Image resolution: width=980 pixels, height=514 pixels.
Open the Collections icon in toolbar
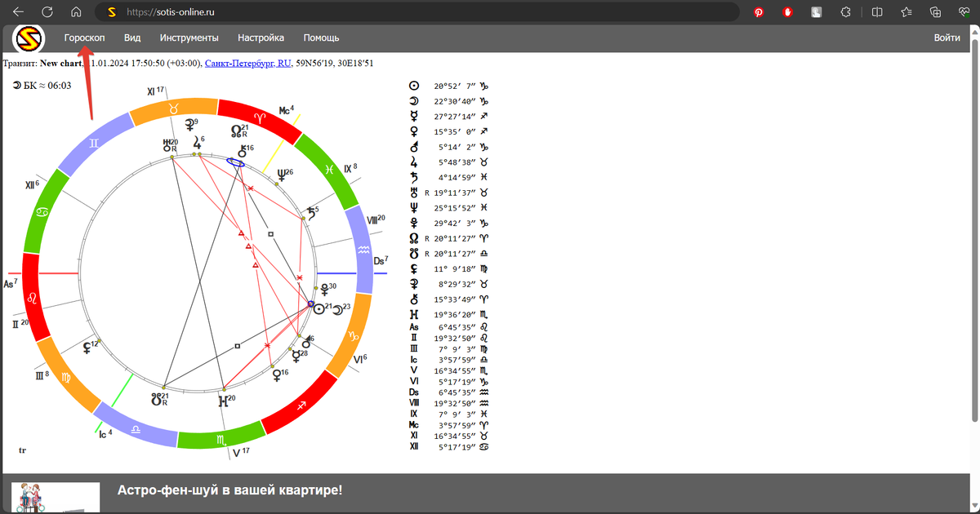935,12
